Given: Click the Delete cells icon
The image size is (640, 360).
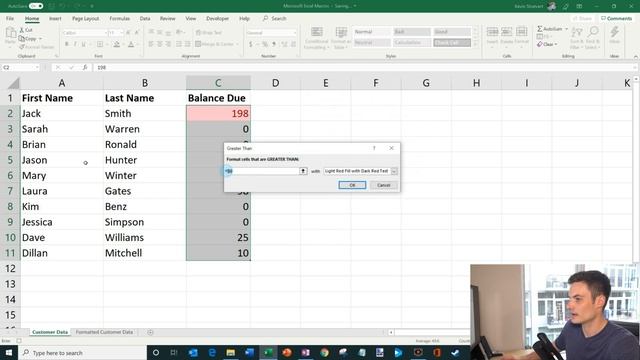Looking at the screenshot, I should 507,32.
